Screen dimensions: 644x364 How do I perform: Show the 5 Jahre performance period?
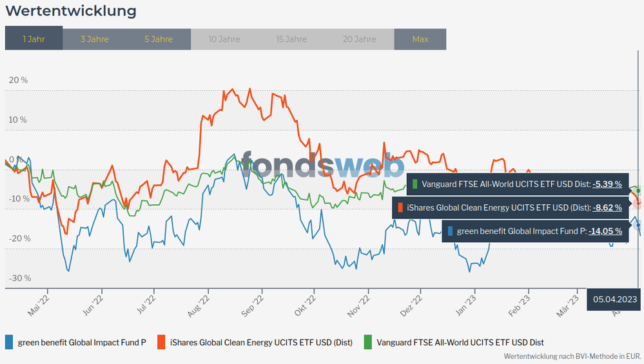[x=159, y=39]
